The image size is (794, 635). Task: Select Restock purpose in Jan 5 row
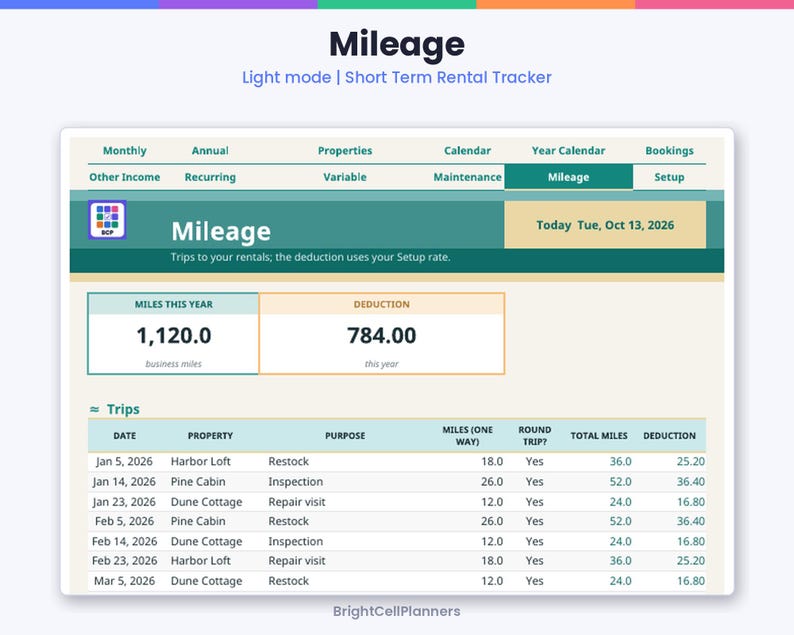289,461
